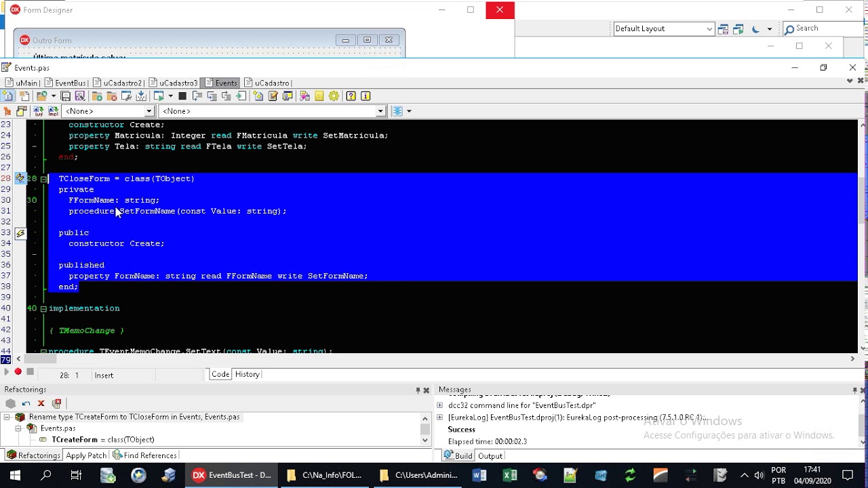
Task: Open Windows Start menu
Action: (x=15, y=475)
